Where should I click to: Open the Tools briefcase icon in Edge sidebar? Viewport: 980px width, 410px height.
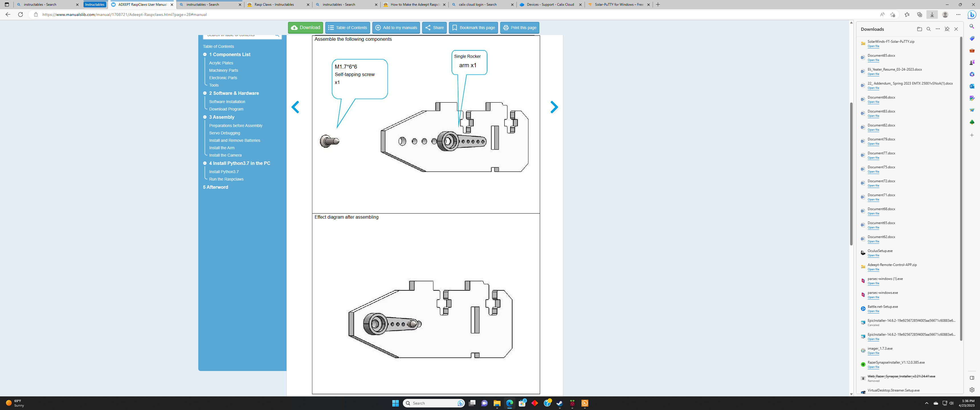972,51
